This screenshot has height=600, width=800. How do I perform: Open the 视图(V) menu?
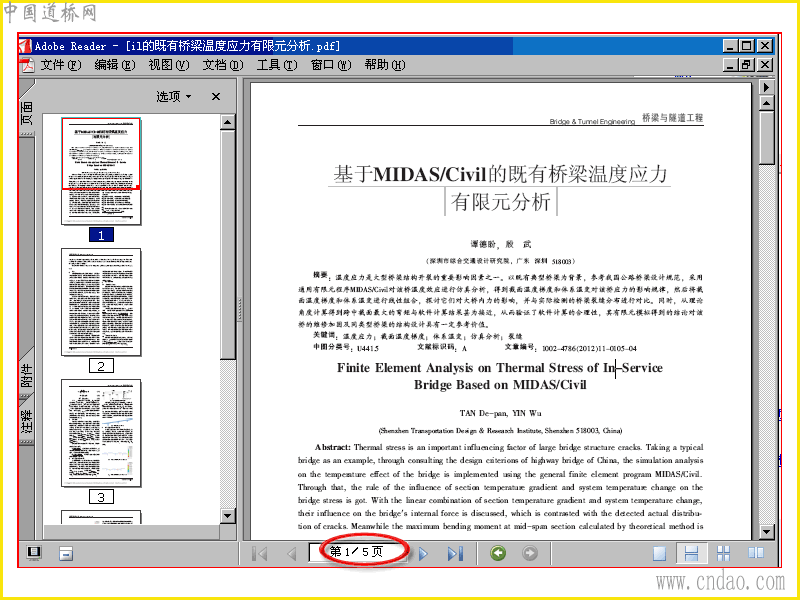(169, 65)
